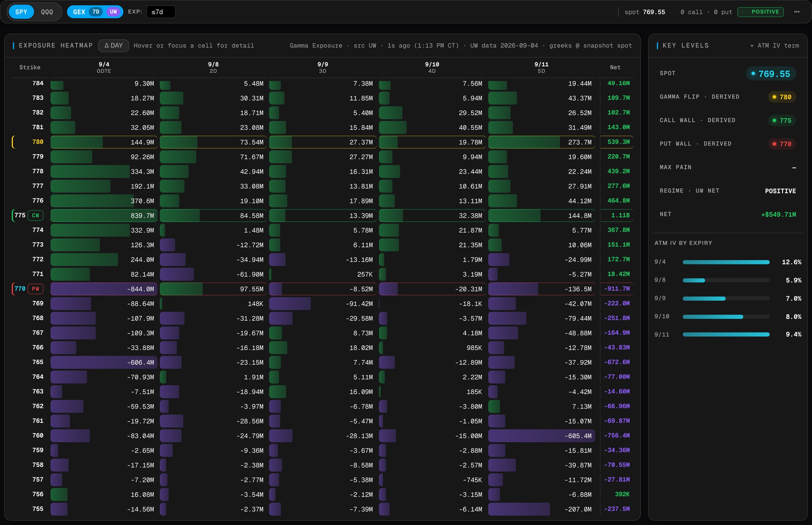The image size is (812, 525).
Task: Click the 9/11 5D column header
Action: 541,68
